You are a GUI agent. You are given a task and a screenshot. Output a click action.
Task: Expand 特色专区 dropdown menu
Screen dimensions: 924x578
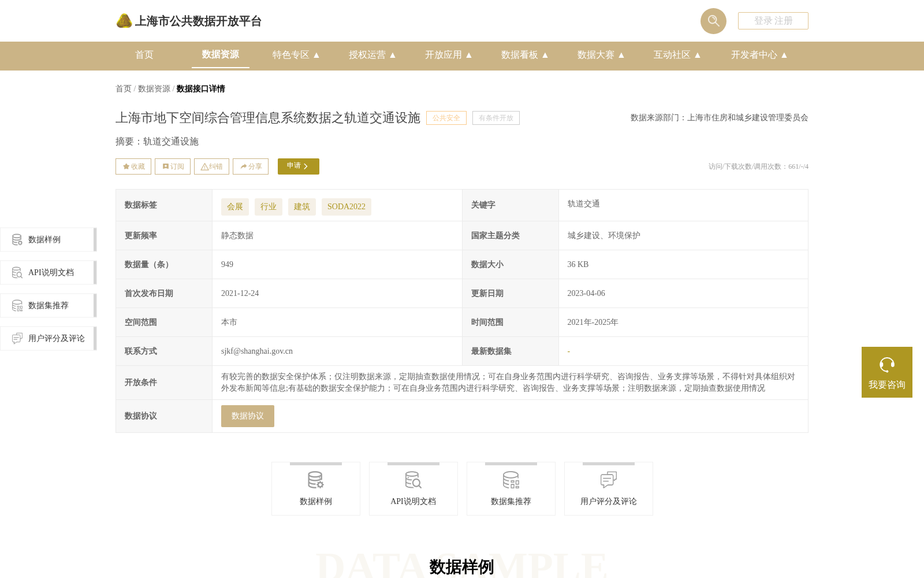[x=296, y=55]
